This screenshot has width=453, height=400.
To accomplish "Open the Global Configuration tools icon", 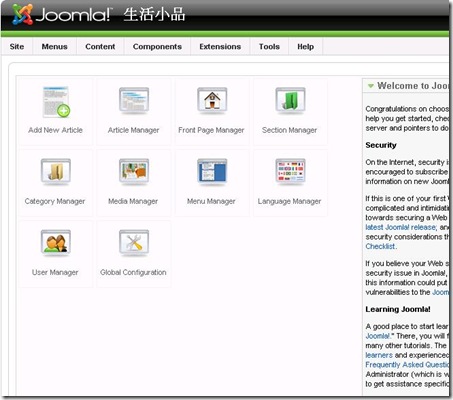I will pyautogui.click(x=134, y=243).
